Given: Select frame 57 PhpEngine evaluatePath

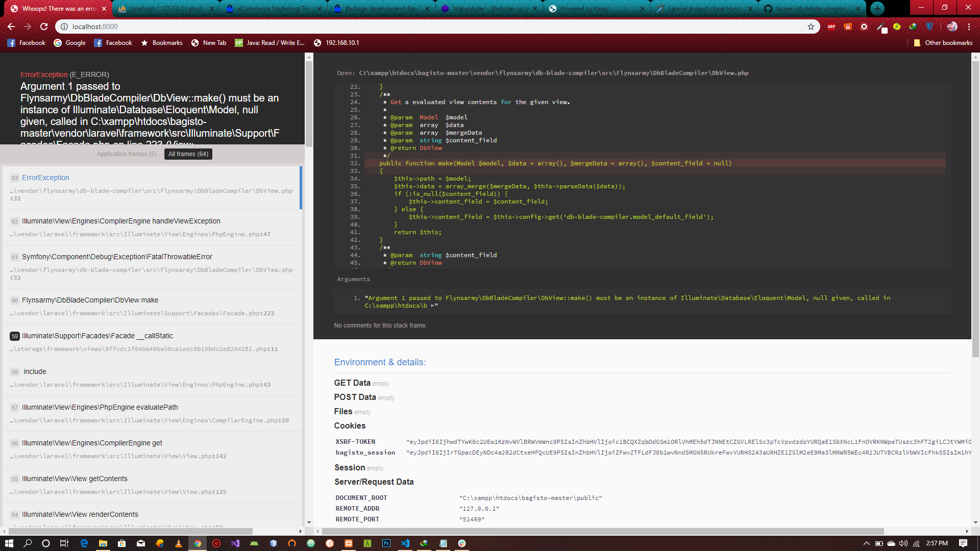Looking at the screenshot, I should tap(152, 413).
